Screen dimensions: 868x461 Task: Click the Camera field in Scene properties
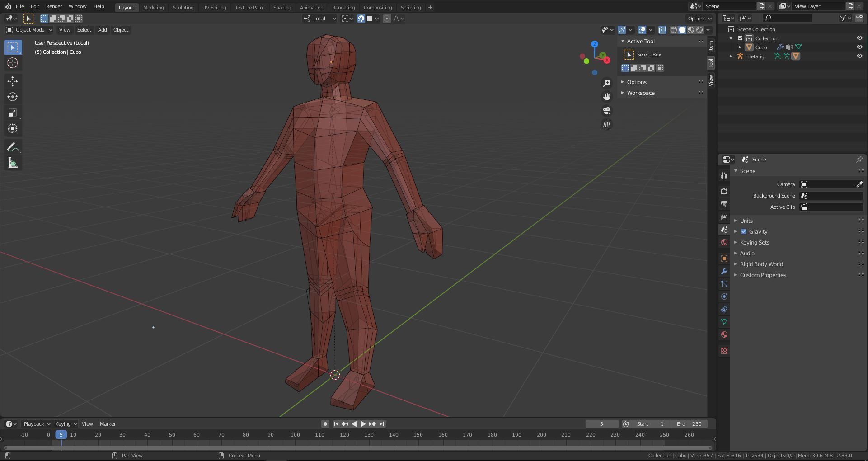[x=831, y=184]
